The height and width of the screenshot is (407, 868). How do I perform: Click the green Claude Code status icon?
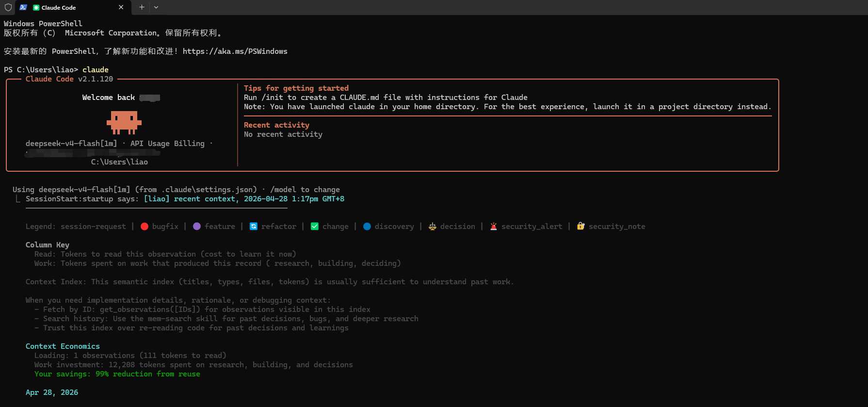coord(36,7)
